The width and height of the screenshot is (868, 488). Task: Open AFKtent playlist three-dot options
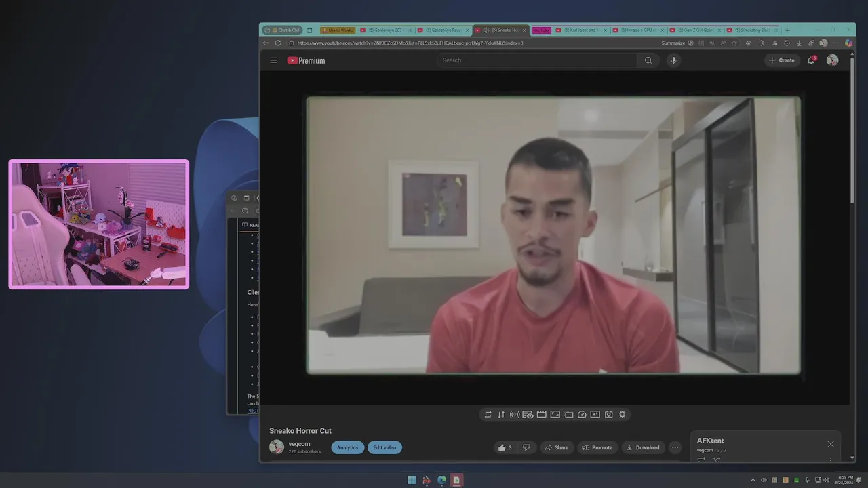point(831,460)
